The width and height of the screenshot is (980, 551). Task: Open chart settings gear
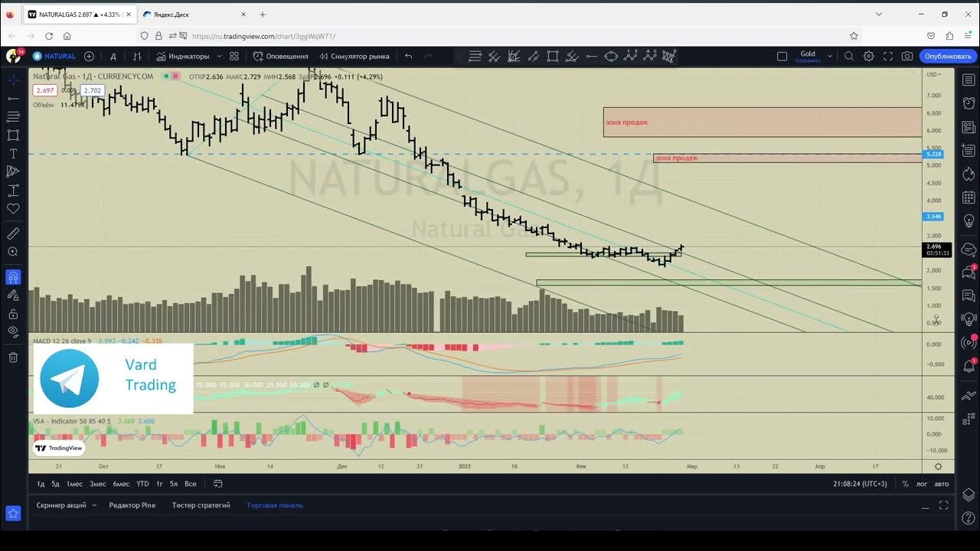(x=869, y=56)
